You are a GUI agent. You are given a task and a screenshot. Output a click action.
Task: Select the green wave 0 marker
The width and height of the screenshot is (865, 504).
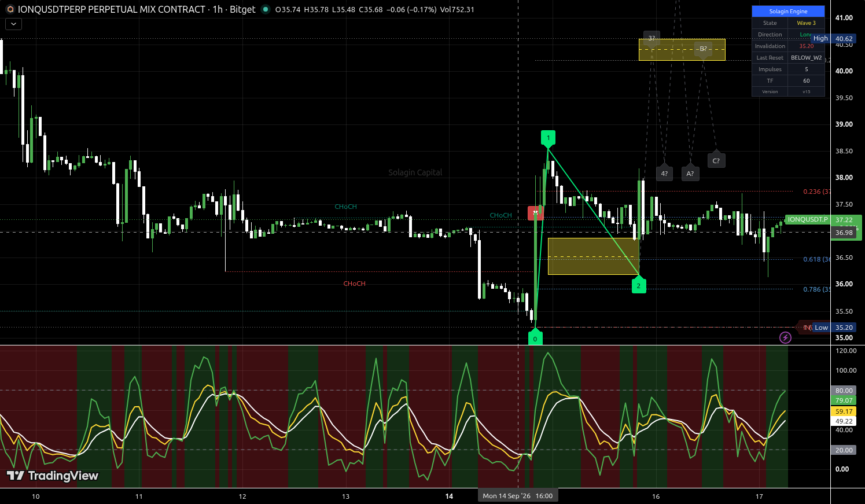(x=535, y=338)
